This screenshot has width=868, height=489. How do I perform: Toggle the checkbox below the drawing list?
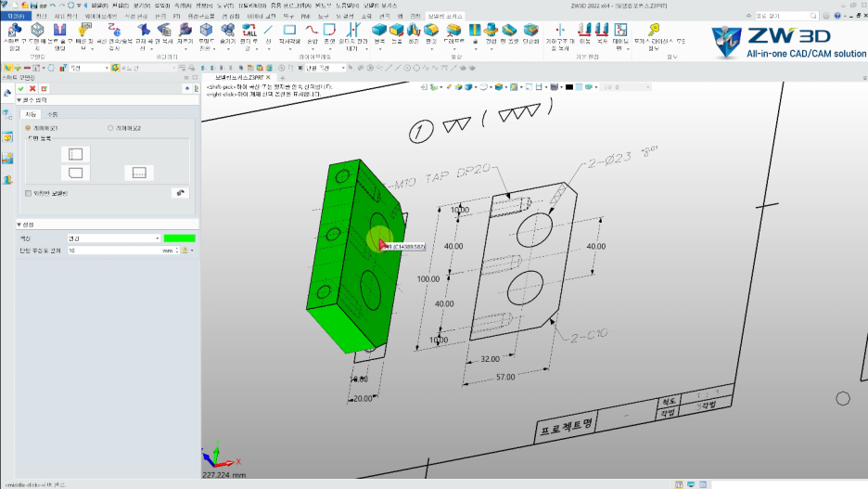[x=28, y=193]
